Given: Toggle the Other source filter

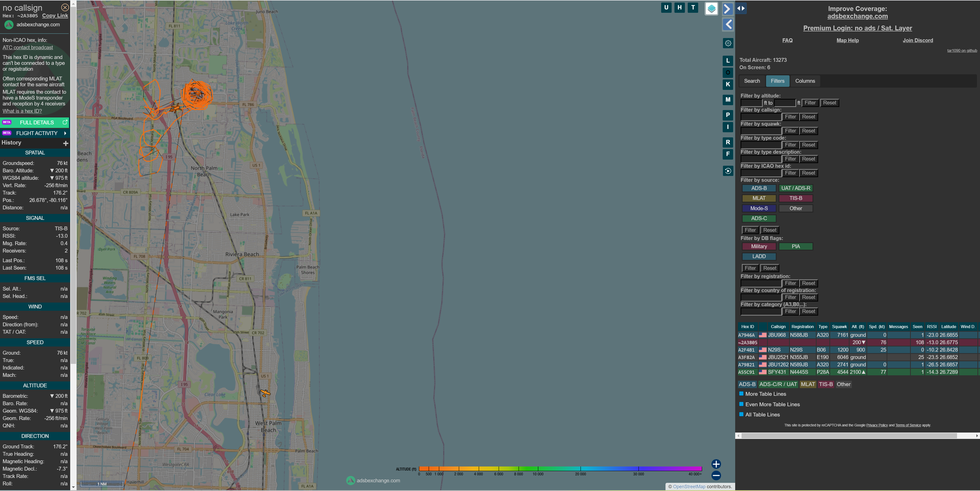Looking at the screenshot, I should (795, 208).
